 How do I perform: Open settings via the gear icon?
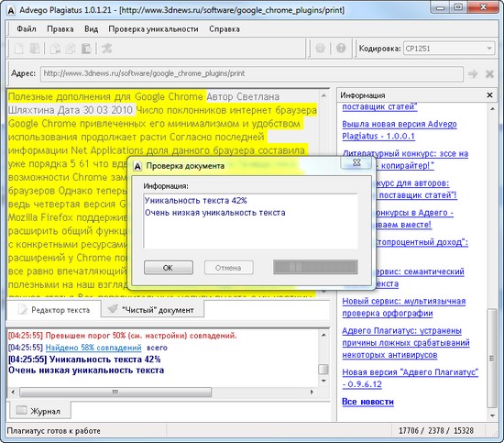pyautogui.click(x=320, y=49)
